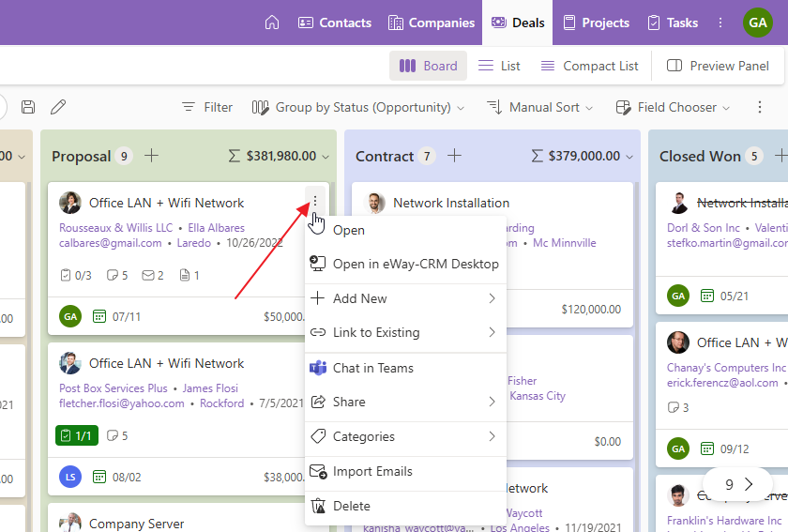Screen dimensions: 788x532
Task: Go to the Home icon in top navigation
Action: 272,23
